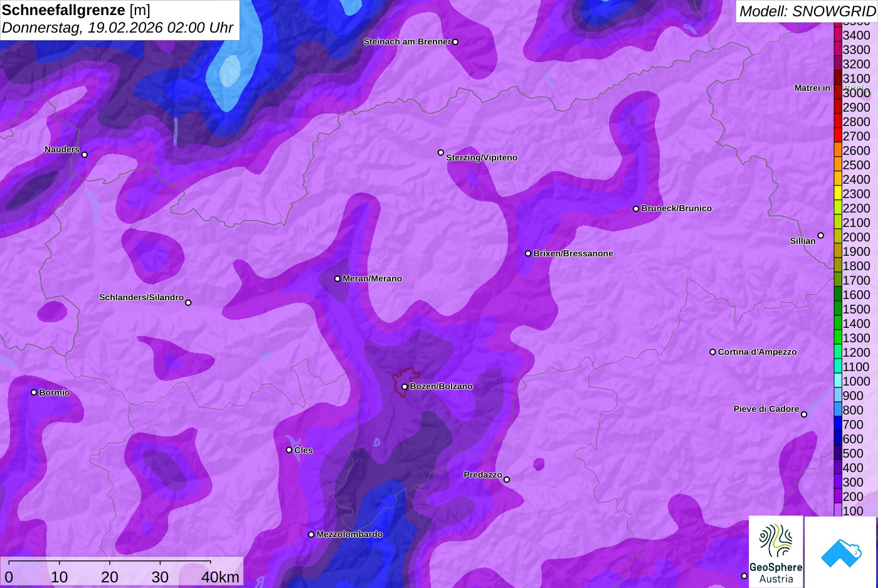Select the Mezzolombardo marker dot
This screenshot has width=878, height=588.
point(311,535)
